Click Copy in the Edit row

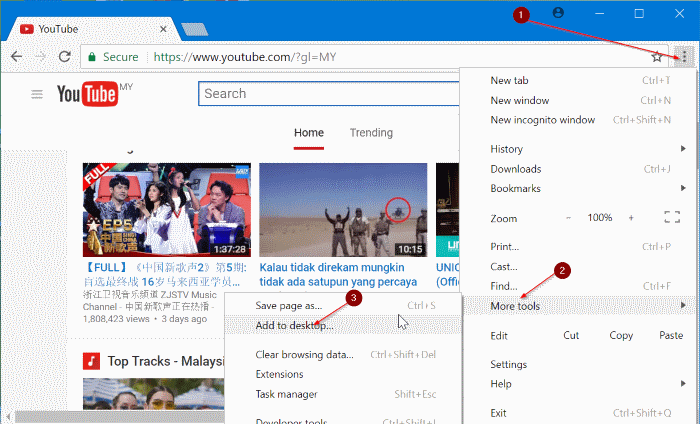pyautogui.click(x=621, y=335)
